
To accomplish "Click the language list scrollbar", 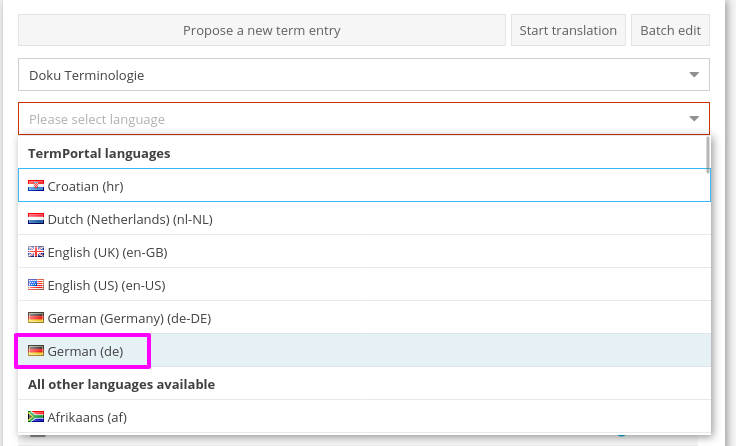I will (708, 155).
